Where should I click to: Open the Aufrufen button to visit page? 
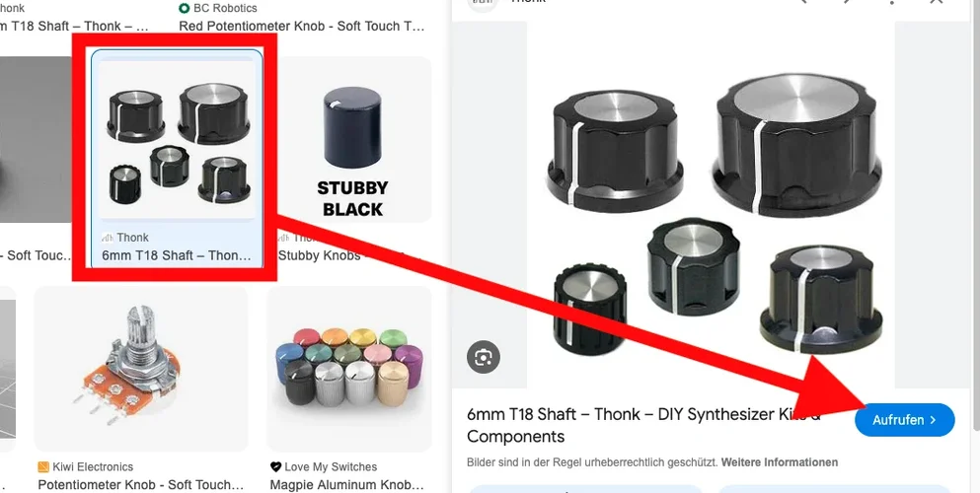pos(904,420)
